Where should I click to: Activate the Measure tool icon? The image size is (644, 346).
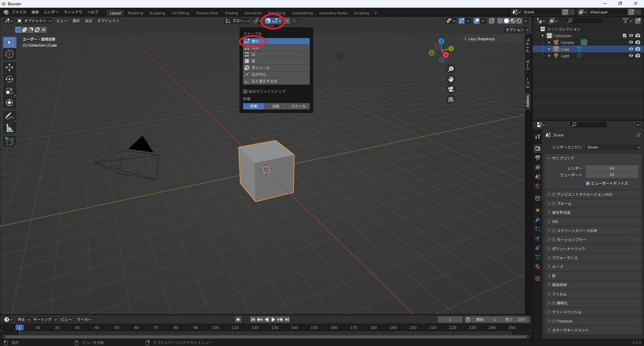point(9,128)
